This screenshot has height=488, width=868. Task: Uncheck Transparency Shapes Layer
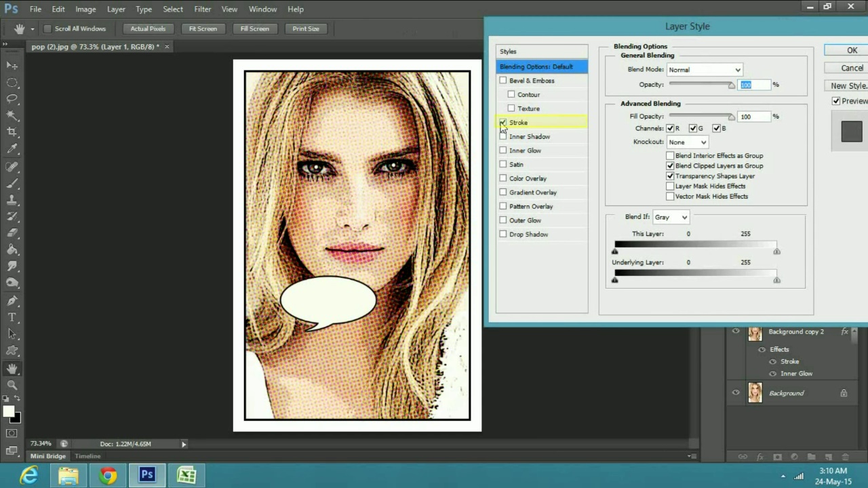coord(670,176)
